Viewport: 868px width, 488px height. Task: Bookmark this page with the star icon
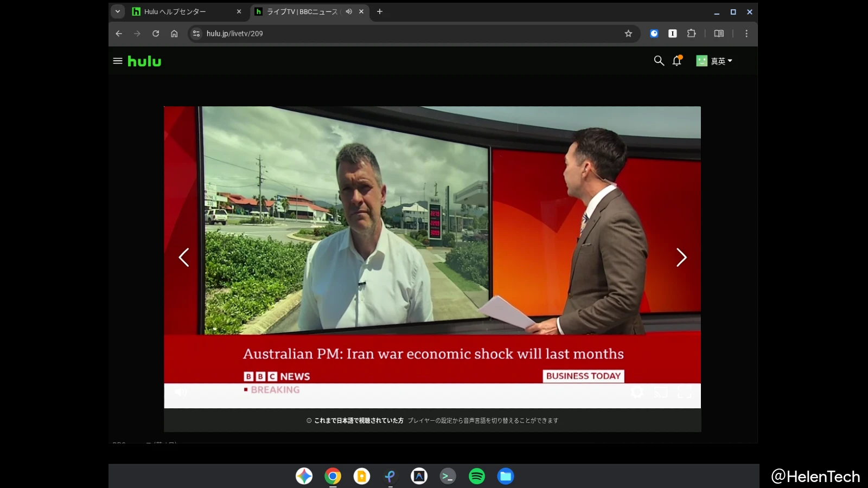click(x=628, y=33)
